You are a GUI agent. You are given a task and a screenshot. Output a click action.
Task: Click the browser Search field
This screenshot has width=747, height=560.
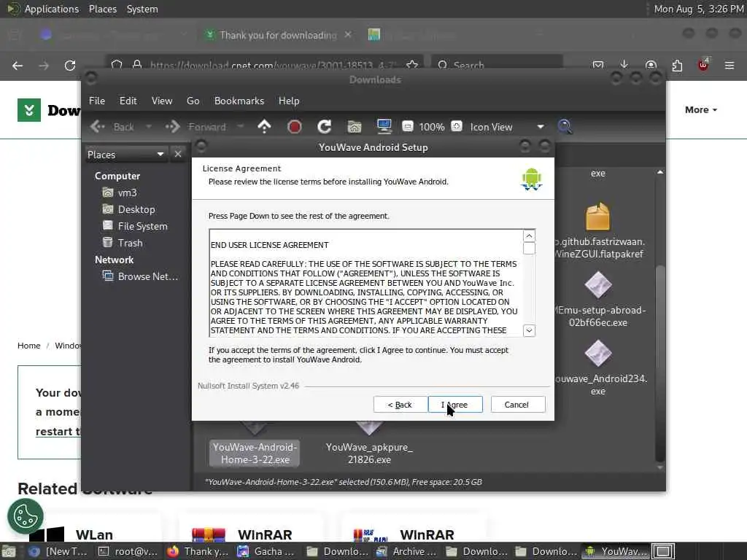click(x=498, y=65)
